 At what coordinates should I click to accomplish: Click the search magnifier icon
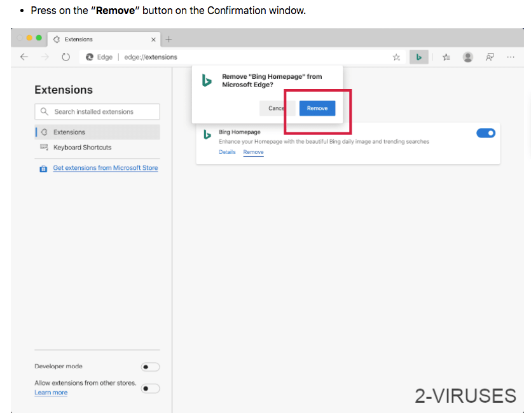[45, 111]
